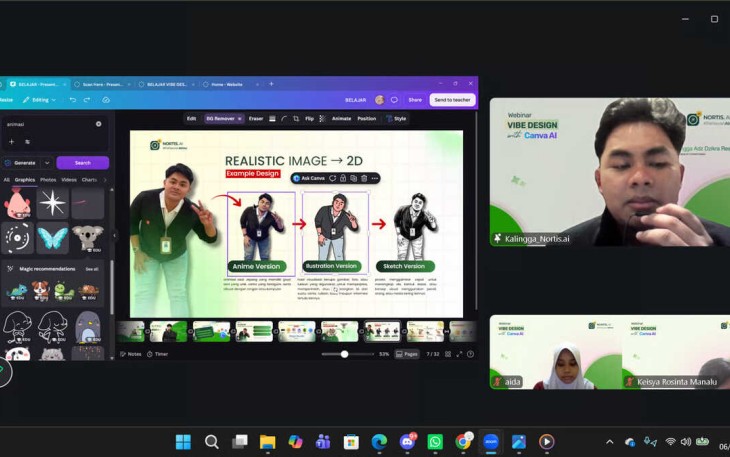Select the blue butterfly graphic
This screenshot has width=730, height=457.
tap(52, 238)
